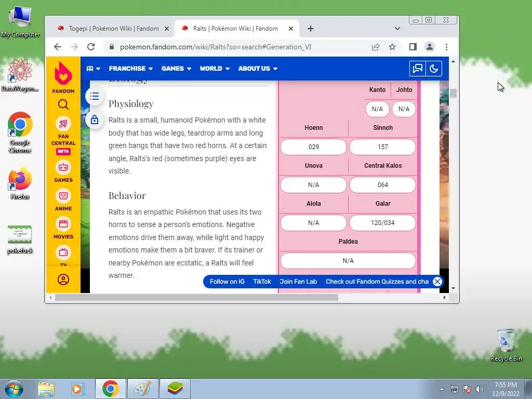
Task: Expand Chrome tab search chevron
Action: pos(397,29)
